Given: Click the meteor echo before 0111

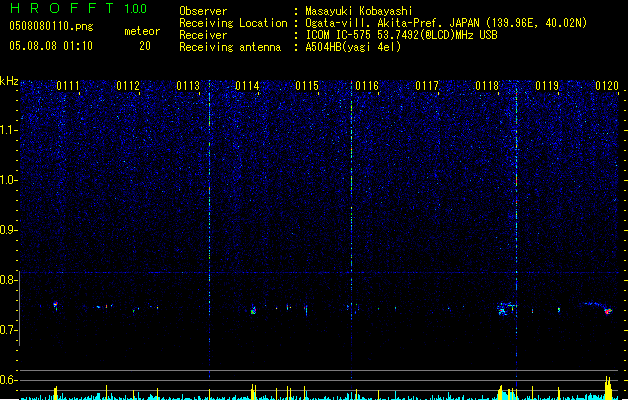Looking at the screenshot, I should tap(56, 306).
